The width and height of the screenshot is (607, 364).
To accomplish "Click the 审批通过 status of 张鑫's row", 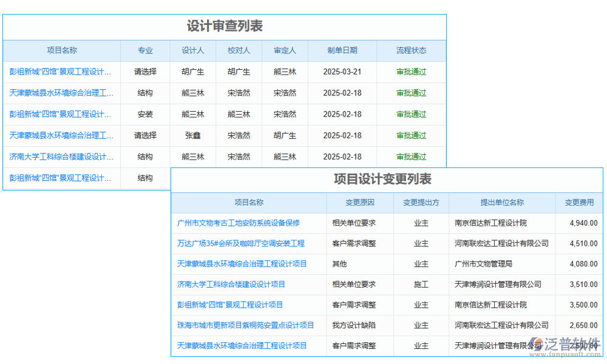I will point(411,136).
